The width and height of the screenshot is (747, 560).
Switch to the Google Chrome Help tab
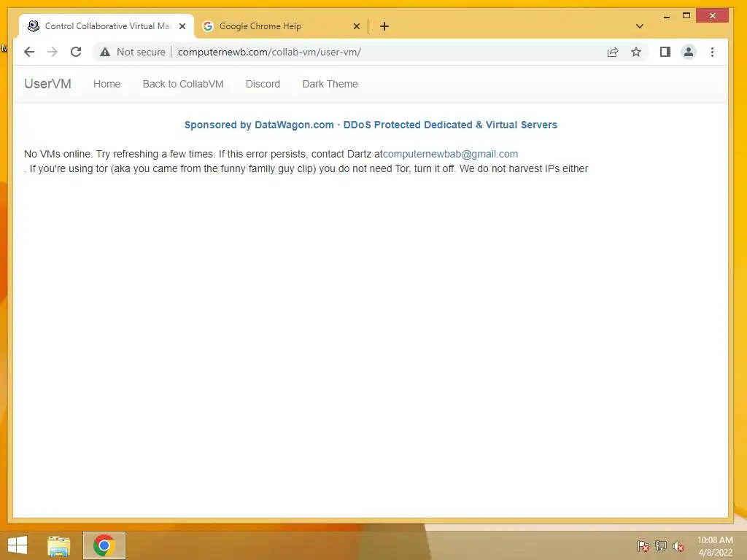281,26
